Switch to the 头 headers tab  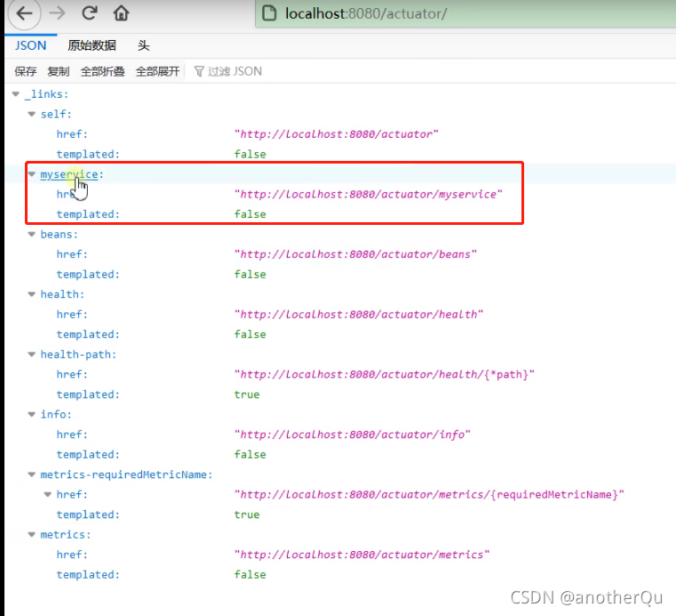[x=144, y=45]
